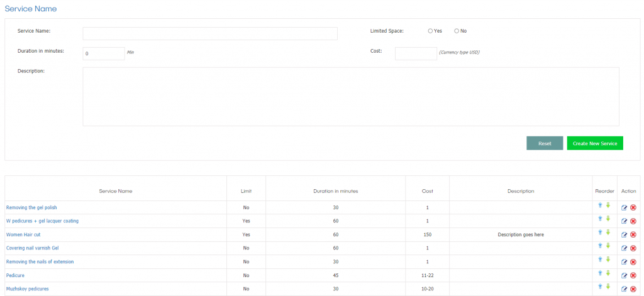This screenshot has width=644, height=296.
Task: Focus the Cost input field
Action: click(416, 53)
